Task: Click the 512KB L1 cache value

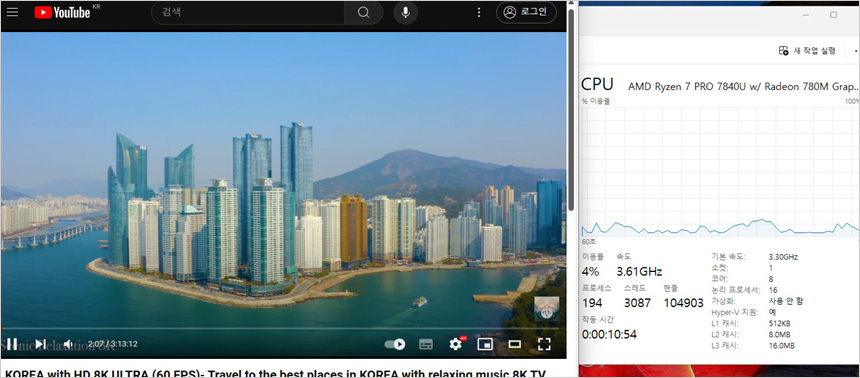Action: coord(780,323)
